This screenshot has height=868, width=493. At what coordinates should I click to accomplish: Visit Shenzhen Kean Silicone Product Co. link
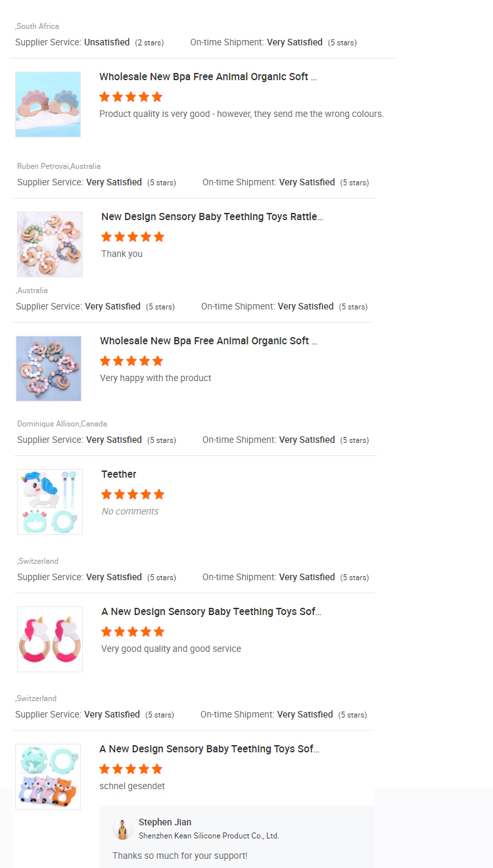coord(208,836)
